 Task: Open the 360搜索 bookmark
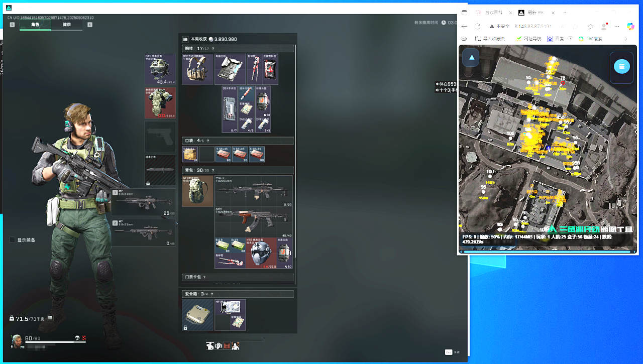pos(590,39)
